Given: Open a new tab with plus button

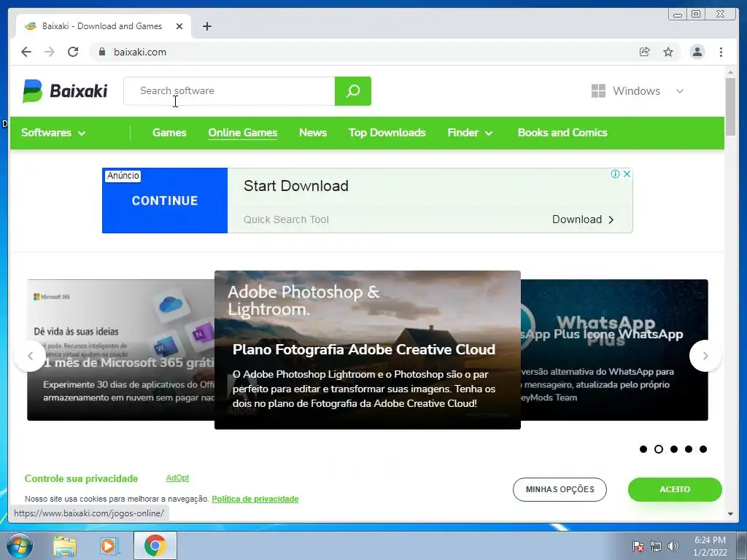Looking at the screenshot, I should tap(206, 26).
